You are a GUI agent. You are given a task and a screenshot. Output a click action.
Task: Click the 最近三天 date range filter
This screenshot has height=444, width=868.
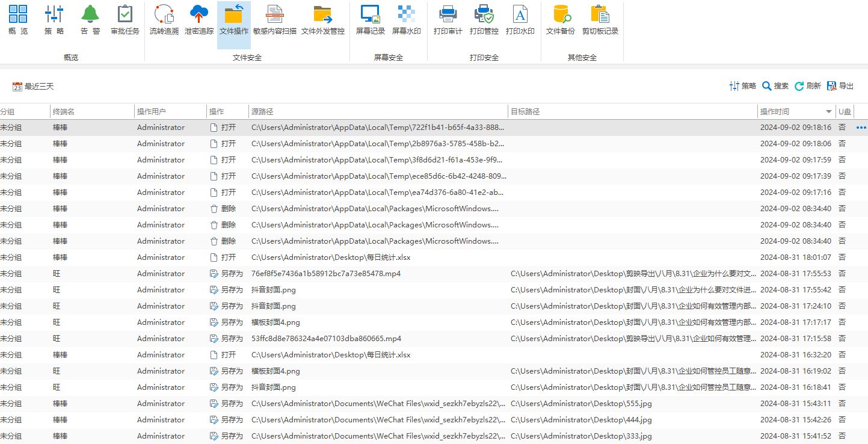[x=33, y=87]
